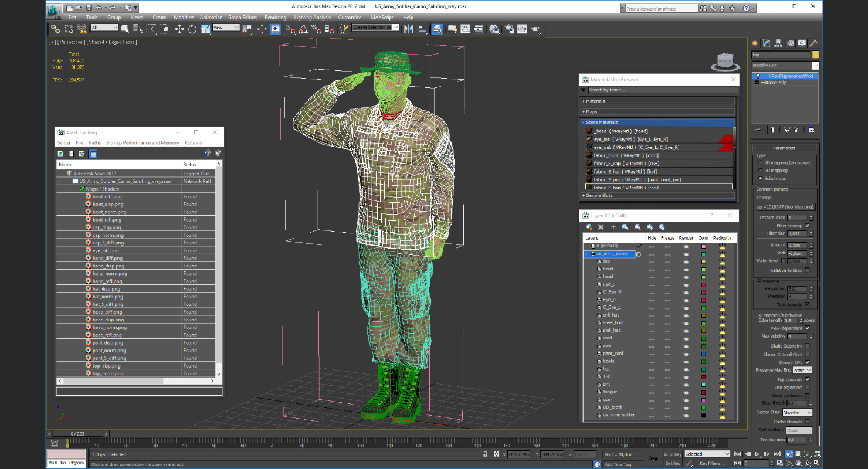Open Render Setup from the toolbar
Viewport: 868px width, 469px height.
coord(508,29)
